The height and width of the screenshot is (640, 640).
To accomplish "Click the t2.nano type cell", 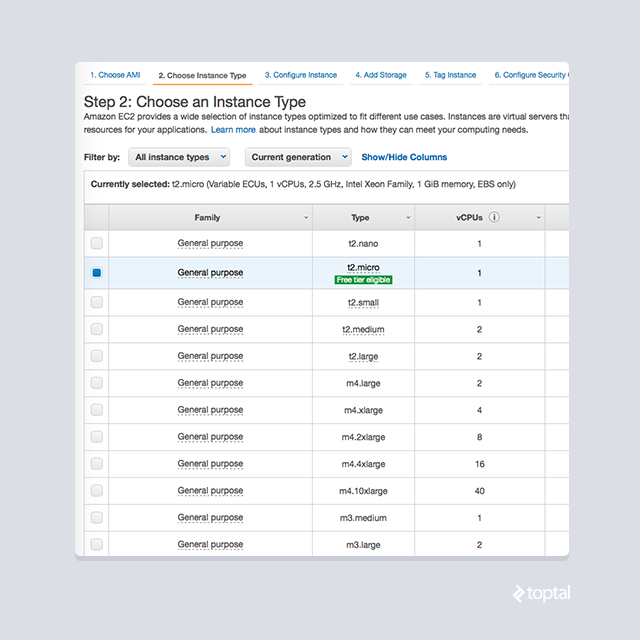I will [363, 244].
